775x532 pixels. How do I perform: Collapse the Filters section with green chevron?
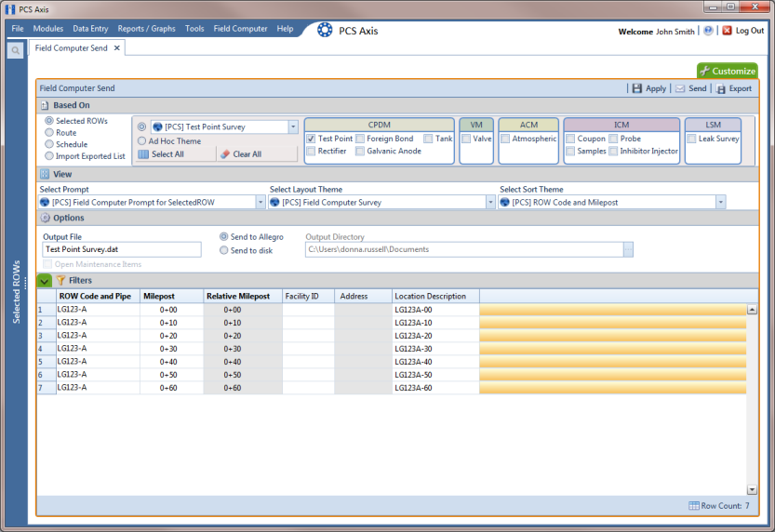pyautogui.click(x=45, y=281)
